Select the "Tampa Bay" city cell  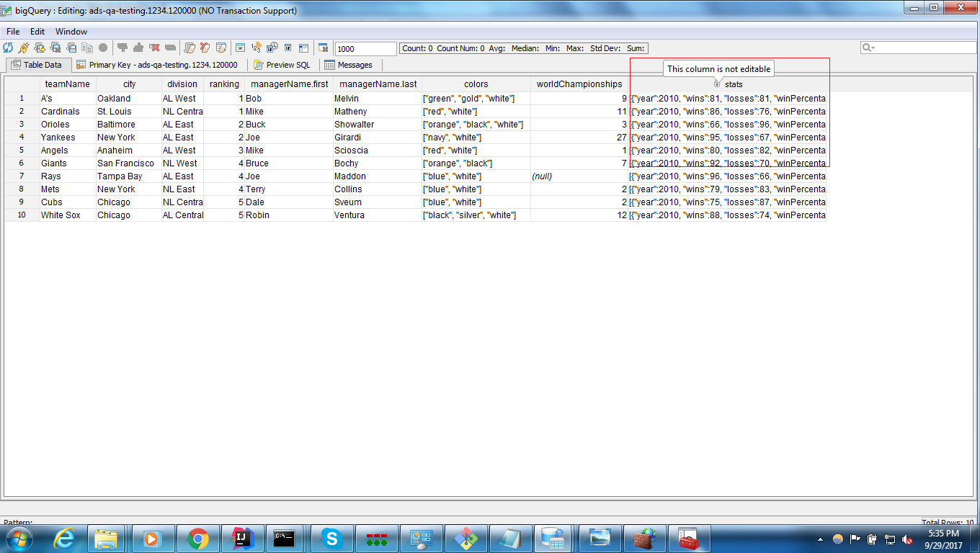pos(129,176)
